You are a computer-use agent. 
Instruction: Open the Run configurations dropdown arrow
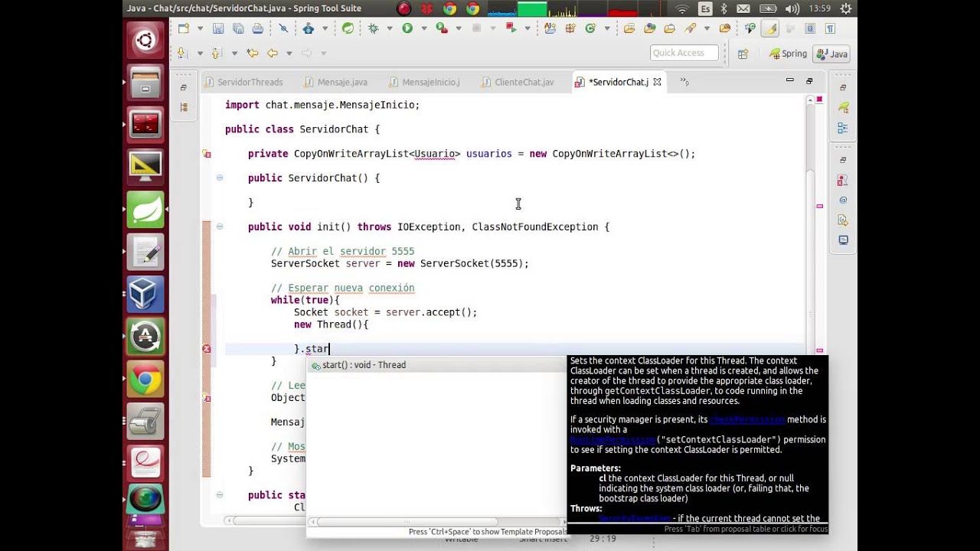pos(423,28)
